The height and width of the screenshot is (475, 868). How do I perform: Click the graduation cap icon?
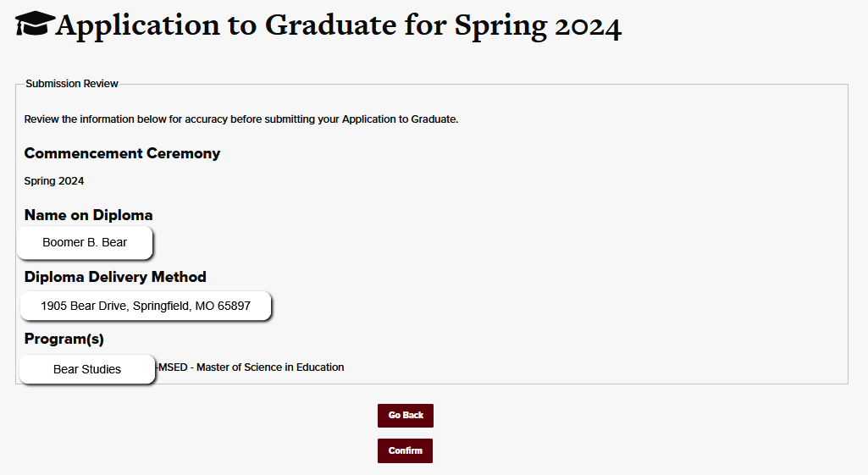pyautogui.click(x=35, y=25)
